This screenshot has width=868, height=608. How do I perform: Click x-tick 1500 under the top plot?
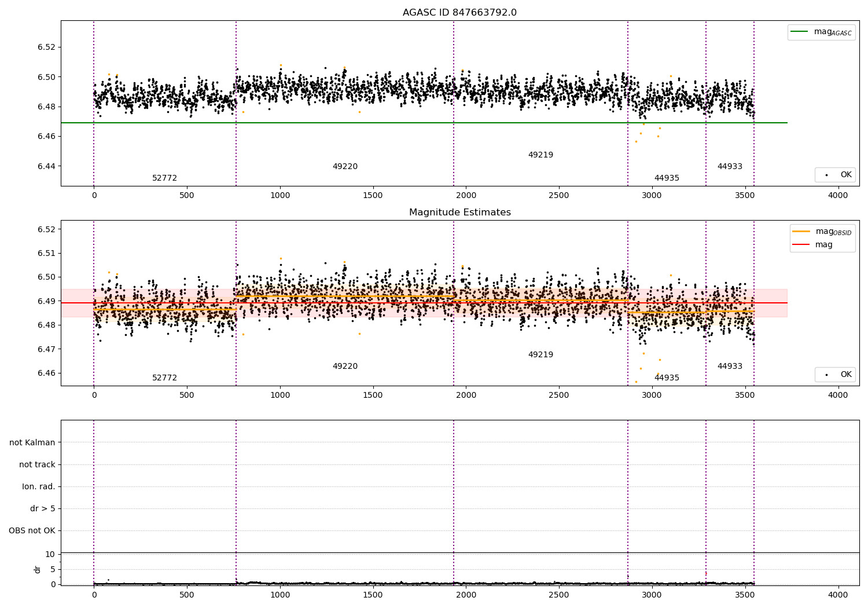pos(373,196)
